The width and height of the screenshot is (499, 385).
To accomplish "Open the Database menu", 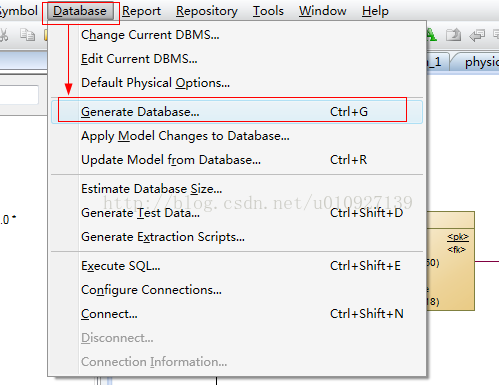I will (80, 11).
